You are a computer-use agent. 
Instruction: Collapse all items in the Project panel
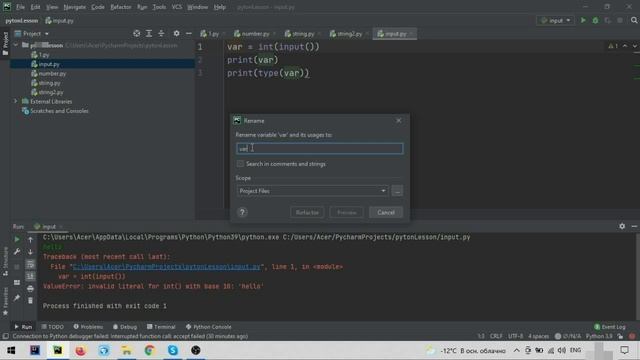tap(161, 33)
